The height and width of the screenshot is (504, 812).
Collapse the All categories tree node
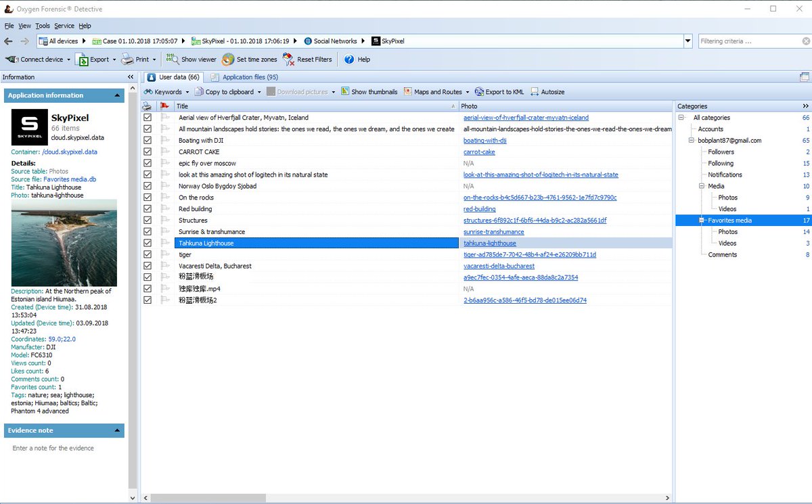point(682,118)
